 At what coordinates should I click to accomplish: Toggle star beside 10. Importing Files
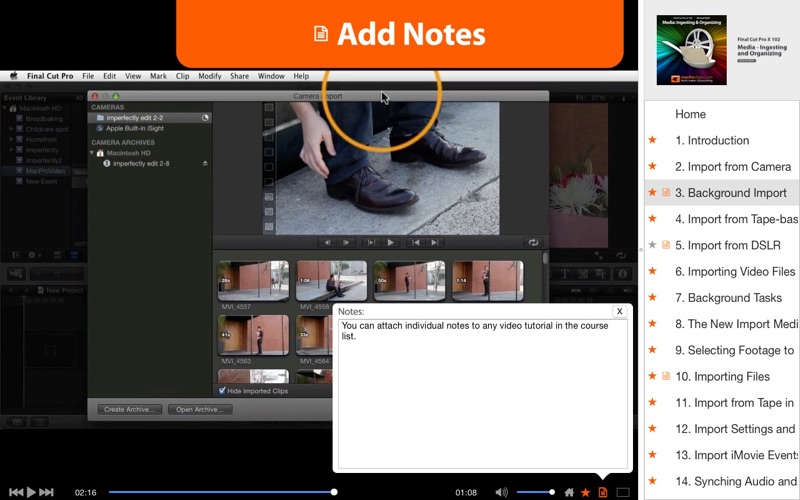point(652,376)
